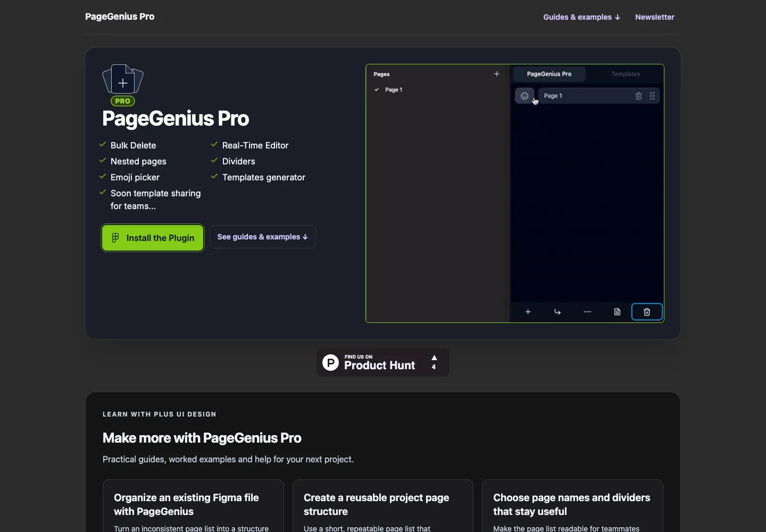
Task: Click the Templates generator feature text
Action: click(x=264, y=177)
